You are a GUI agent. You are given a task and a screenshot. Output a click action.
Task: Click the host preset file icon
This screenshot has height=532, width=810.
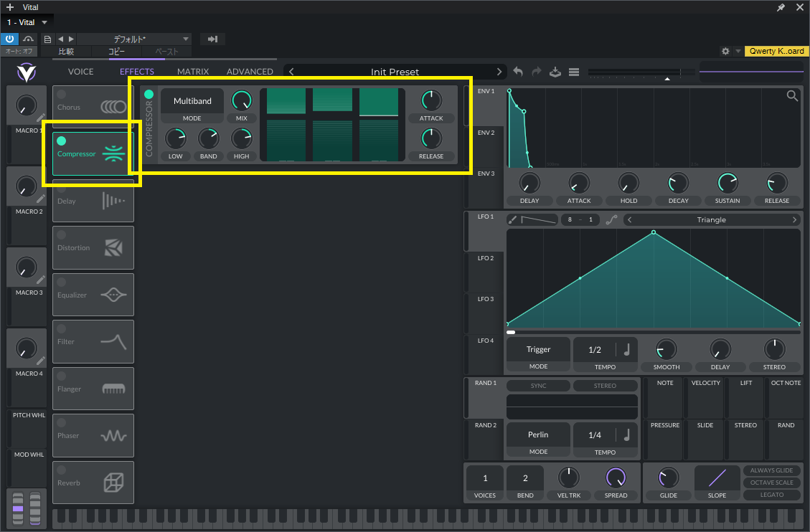(x=47, y=39)
